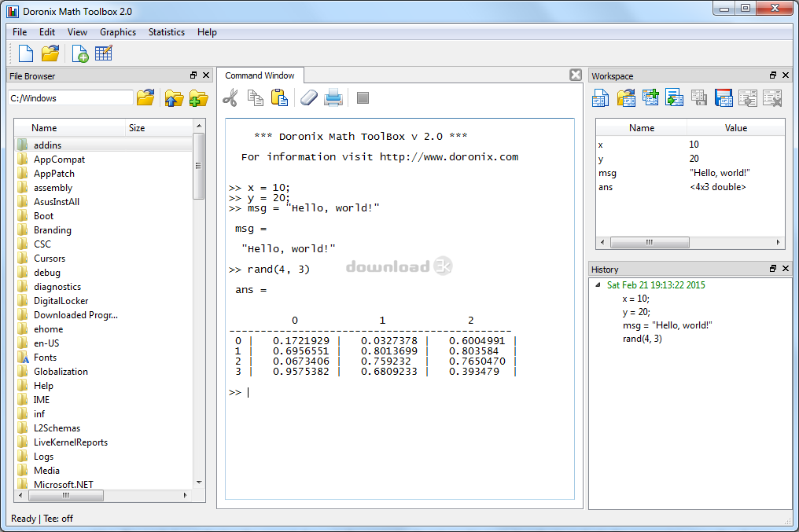Undock the File Browser panel
This screenshot has height=532, width=799.
click(x=193, y=75)
